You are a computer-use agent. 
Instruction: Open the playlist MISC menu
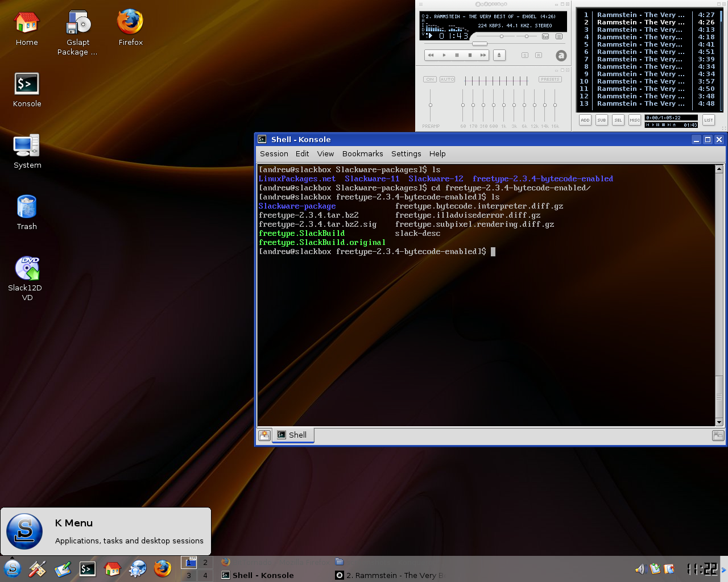[635, 120]
